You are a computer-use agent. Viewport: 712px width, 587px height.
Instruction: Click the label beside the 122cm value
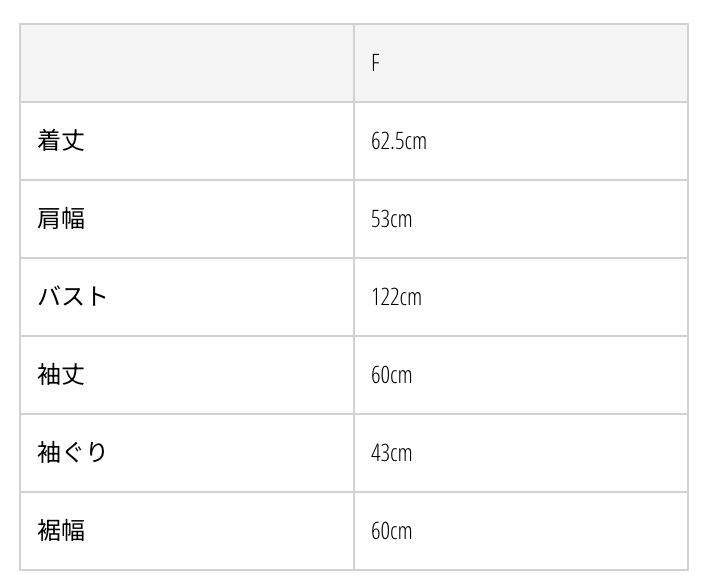(x=72, y=297)
